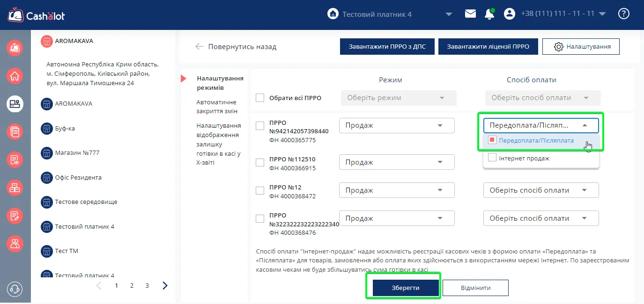Select AROMAKAVA in the store list

pos(74,103)
